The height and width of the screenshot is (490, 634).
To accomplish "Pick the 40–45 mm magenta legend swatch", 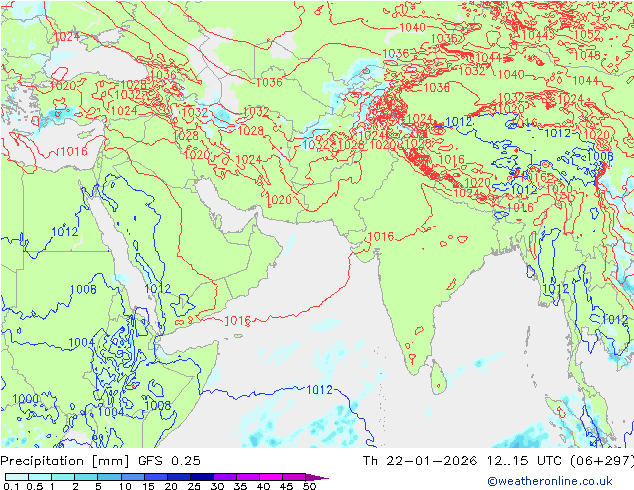I will (271, 477).
